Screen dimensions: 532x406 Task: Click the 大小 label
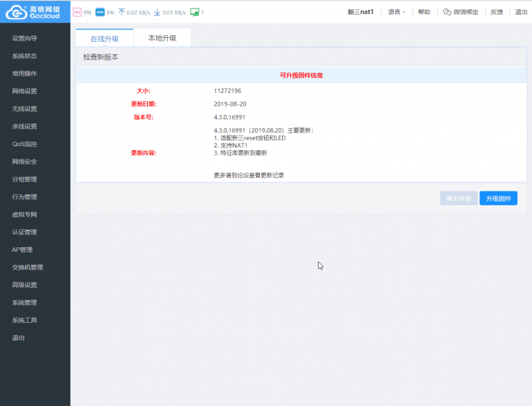[x=144, y=91]
